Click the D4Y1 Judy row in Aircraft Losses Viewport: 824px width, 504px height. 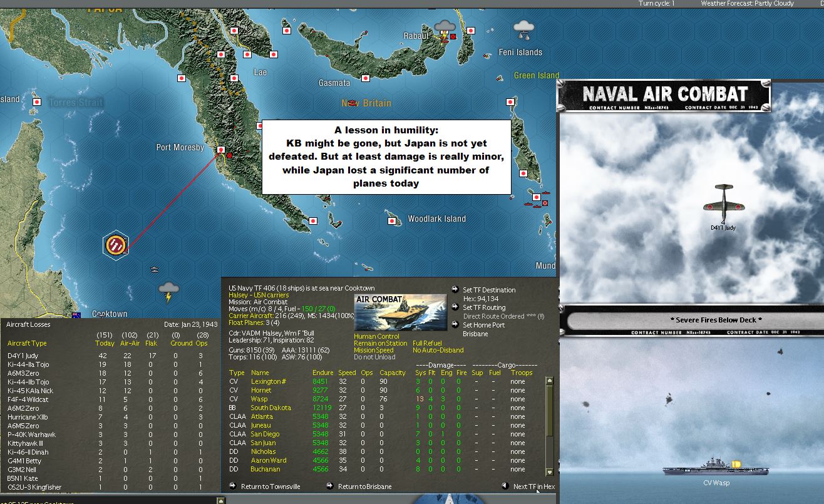[x=110, y=356]
